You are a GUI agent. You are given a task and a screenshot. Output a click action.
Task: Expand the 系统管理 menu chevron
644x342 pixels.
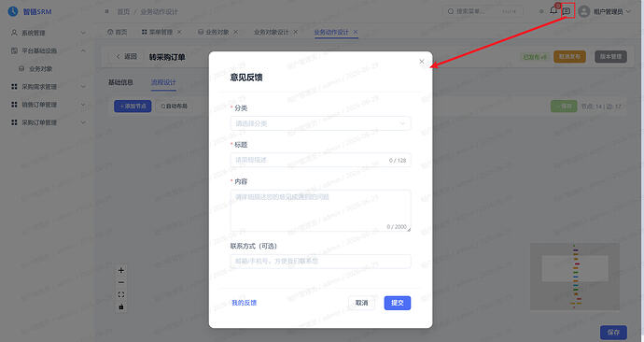(x=83, y=33)
